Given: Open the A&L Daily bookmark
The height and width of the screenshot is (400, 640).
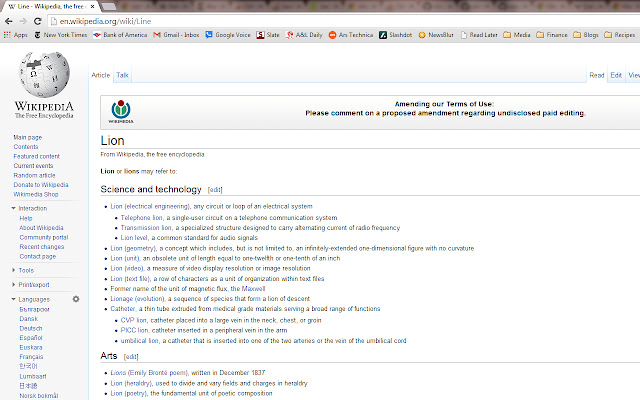Looking at the screenshot, I should click(x=304, y=35).
